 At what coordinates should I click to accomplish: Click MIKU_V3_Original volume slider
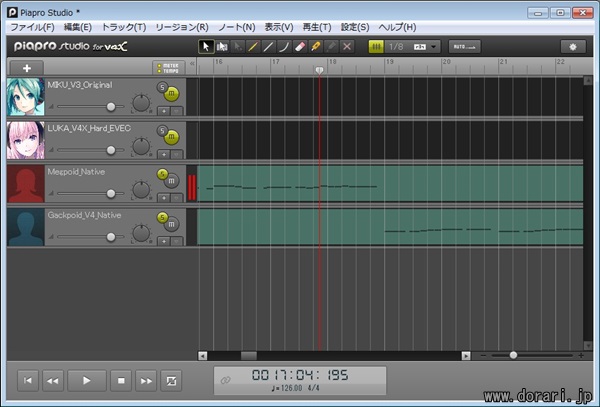pos(91,107)
